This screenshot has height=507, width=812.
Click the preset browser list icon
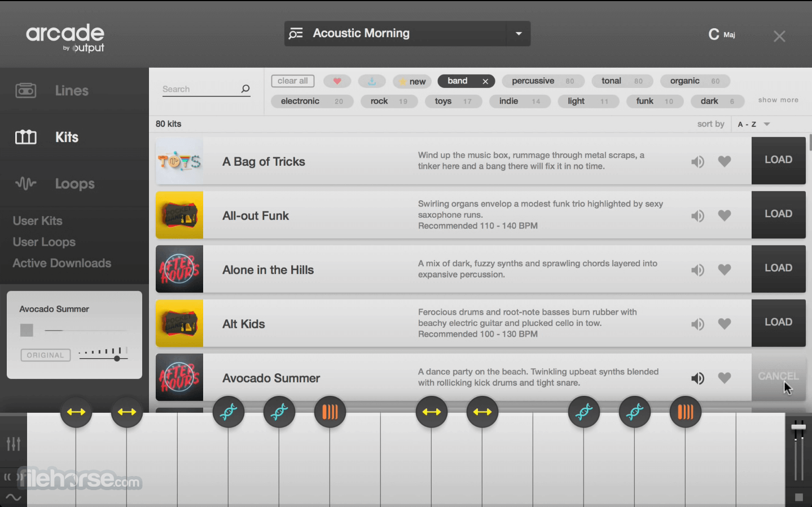(296, 34)
